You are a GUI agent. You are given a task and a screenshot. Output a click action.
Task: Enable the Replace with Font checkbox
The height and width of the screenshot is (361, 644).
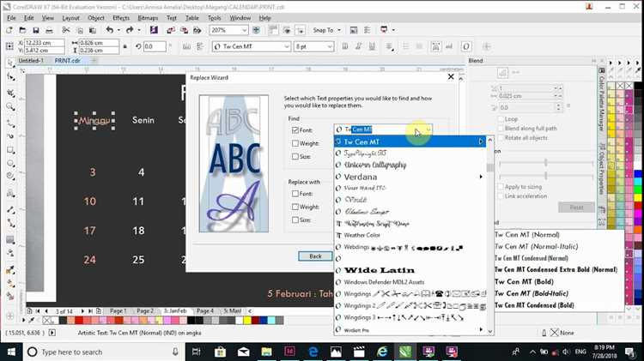pyautogui.click(x=295, y=193)
